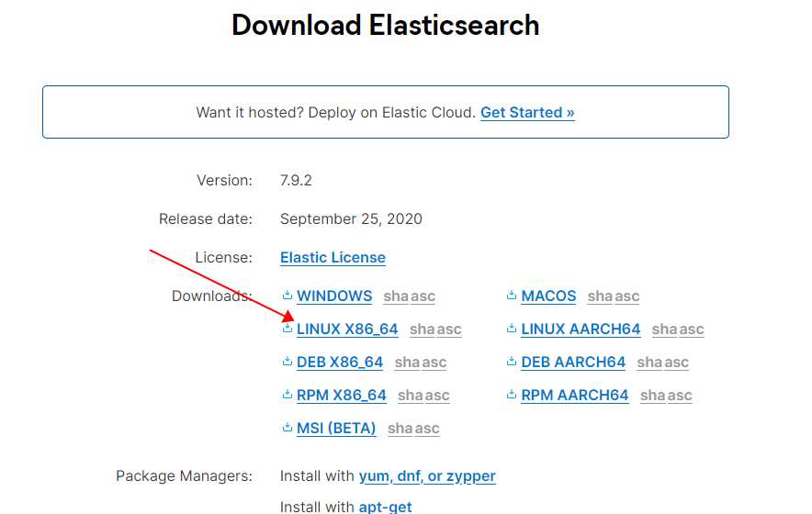This screenshot has width=812, height=514.
Task: Open the sha link for MACOS
Action: [x=600, y=296]
